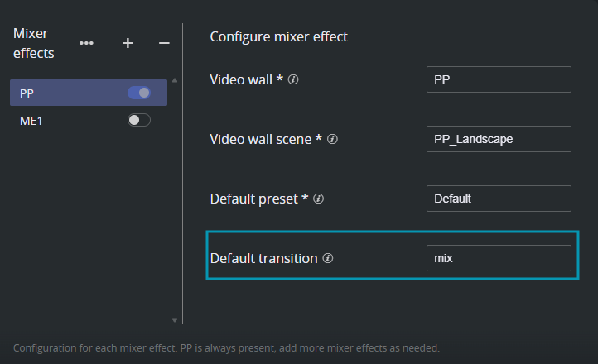This screenshot has width=598, height=364.
Task: Open the Default transition mix field
Action: pyautogui.click(x=499, y=258)
